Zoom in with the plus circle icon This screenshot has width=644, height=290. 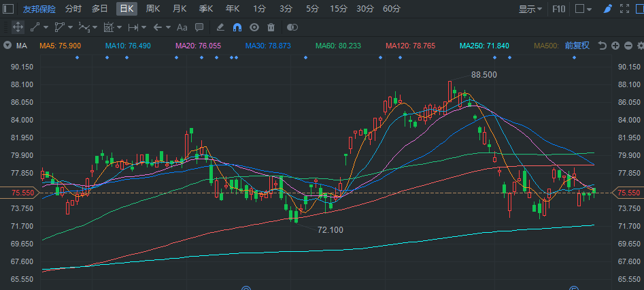pos(615,46)
